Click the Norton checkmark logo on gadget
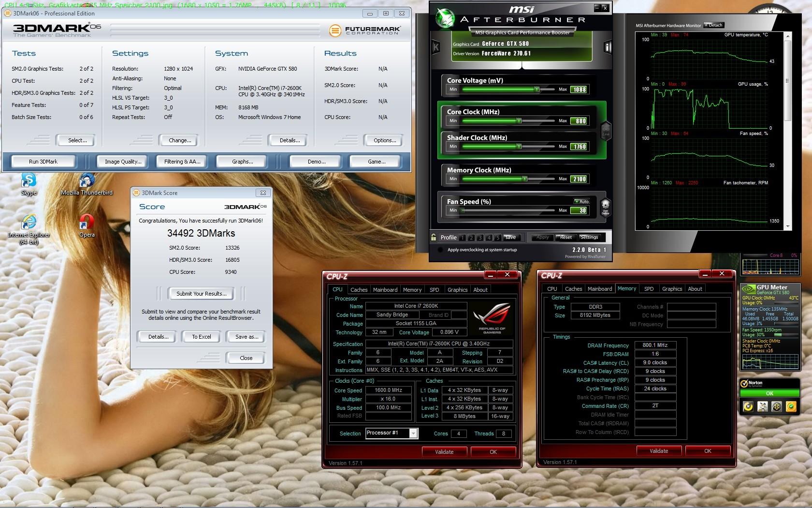 (744, 383)
